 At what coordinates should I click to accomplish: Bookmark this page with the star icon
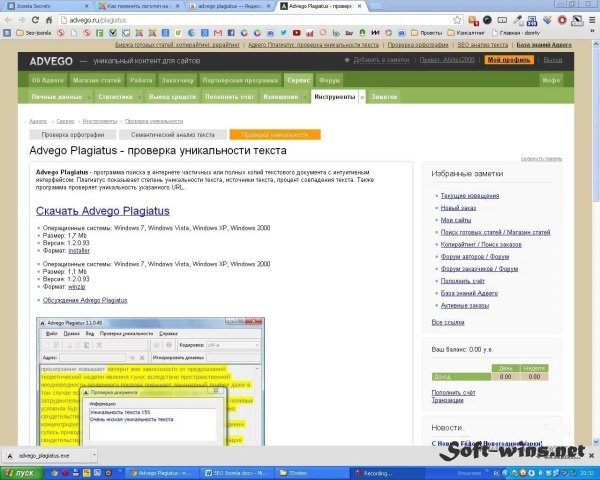tap(457, 20)
